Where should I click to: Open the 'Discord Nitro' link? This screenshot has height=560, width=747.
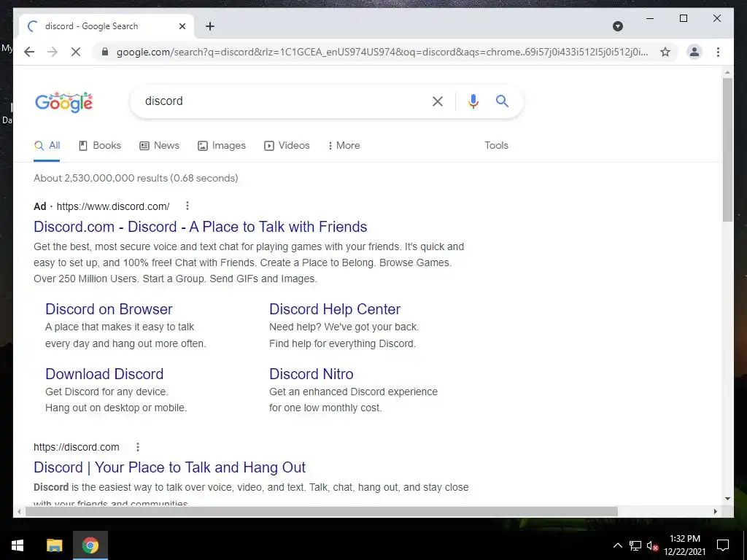click(x=311, y=374)
